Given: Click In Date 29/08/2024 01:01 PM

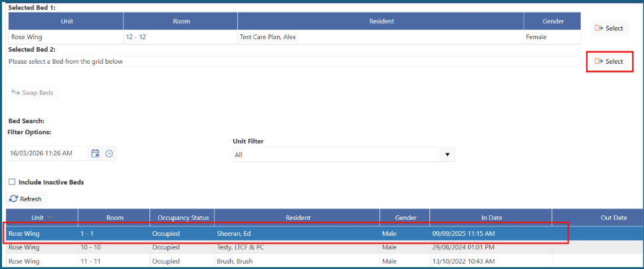Looking at the screenshot, I should (490, 248).
